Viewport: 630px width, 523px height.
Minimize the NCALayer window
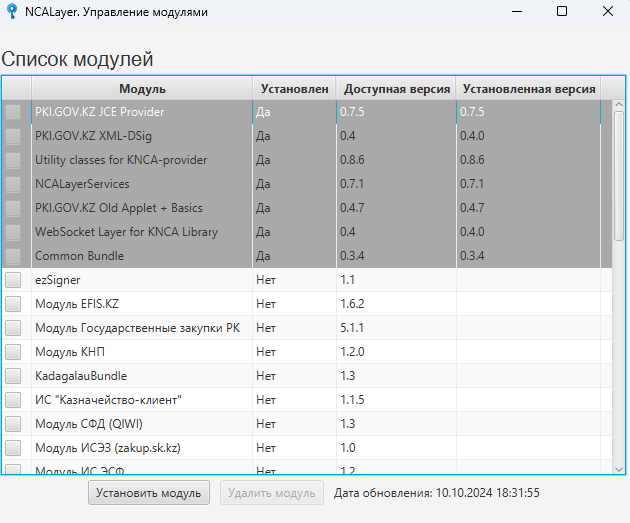(517, 11)
